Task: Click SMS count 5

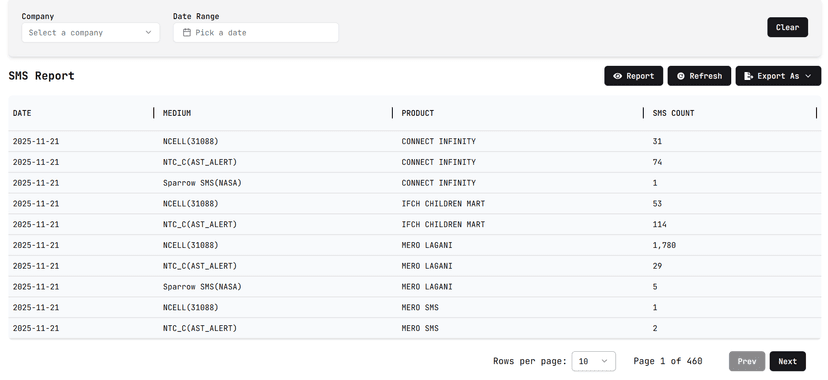Action: (x=655, y=287)
